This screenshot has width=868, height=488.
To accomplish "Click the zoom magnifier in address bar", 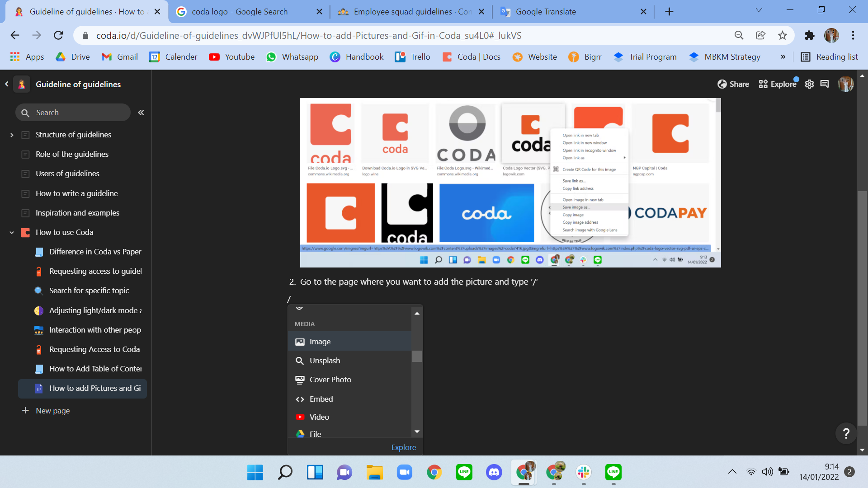I will click(739, 35).
